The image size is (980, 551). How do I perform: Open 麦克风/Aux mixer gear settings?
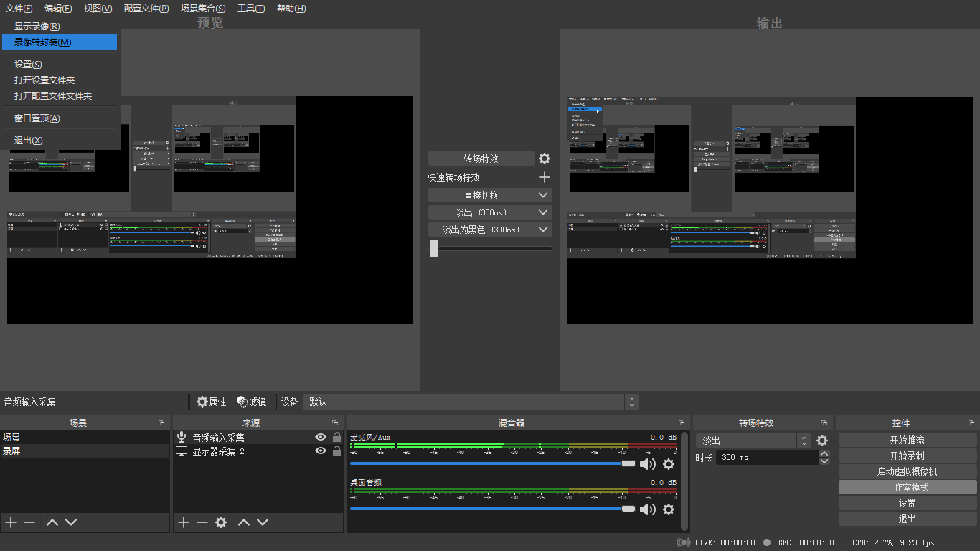click(669, 464)
